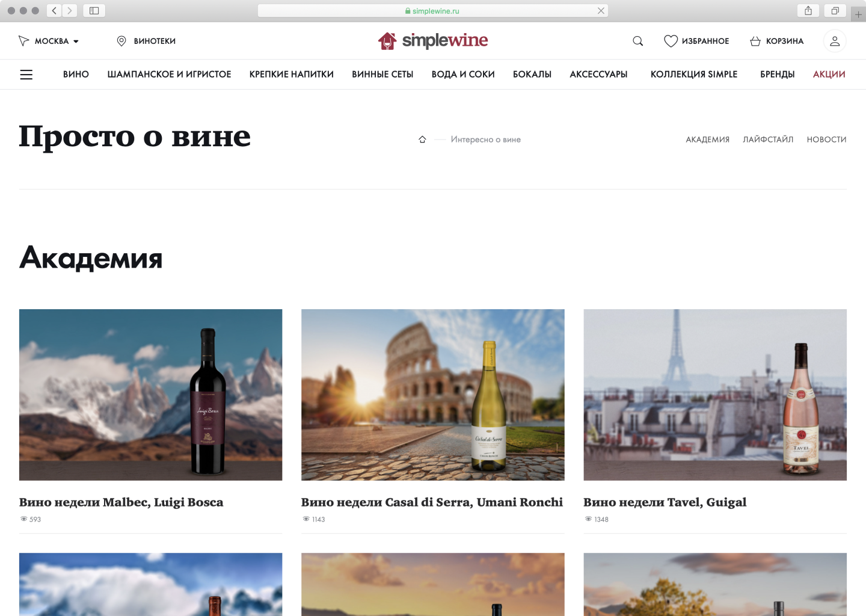Select the Акции menu item
Viewport: 866px width, 616px height.
[x=829, y=75]
